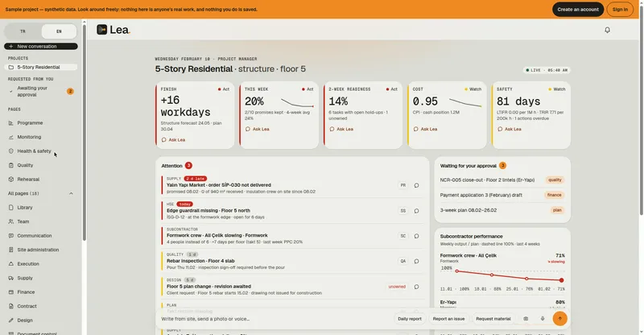
Task: Click the LIVE status indicator
Action: [547, 70]
